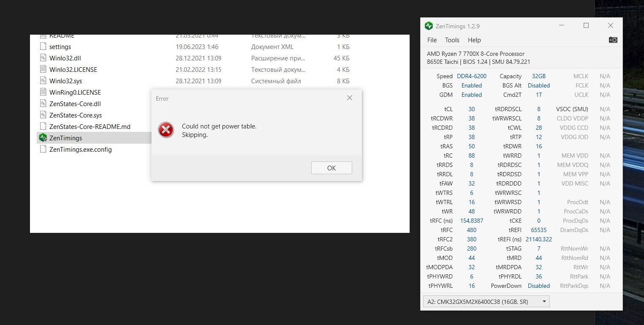Click the 32GB capacity value
644x325 pixels.
539,76
